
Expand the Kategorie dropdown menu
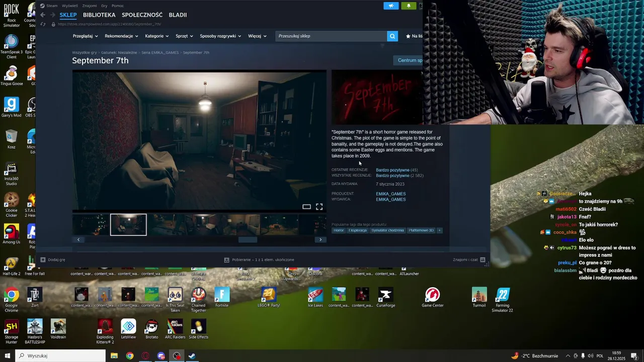(x=156, y=36)
